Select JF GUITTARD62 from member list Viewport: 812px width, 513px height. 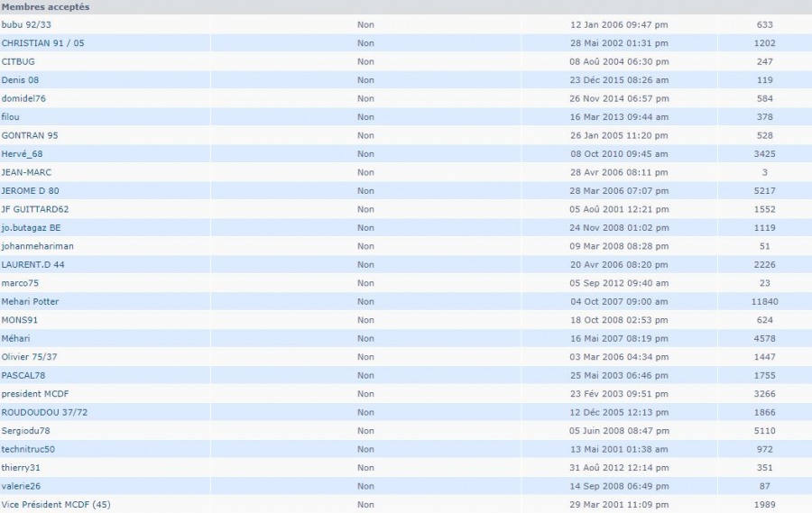pyautogui.click(x=35, y=209)
